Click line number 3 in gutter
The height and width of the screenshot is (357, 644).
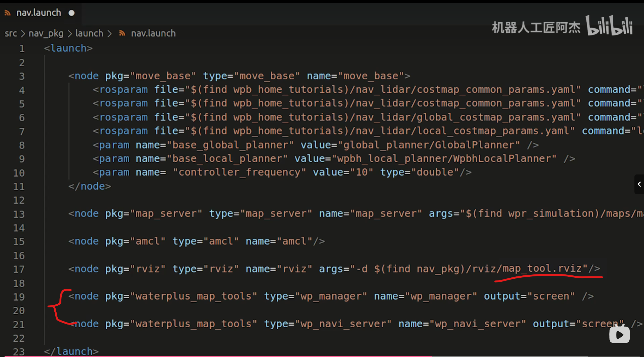click(x=22, y=76)
